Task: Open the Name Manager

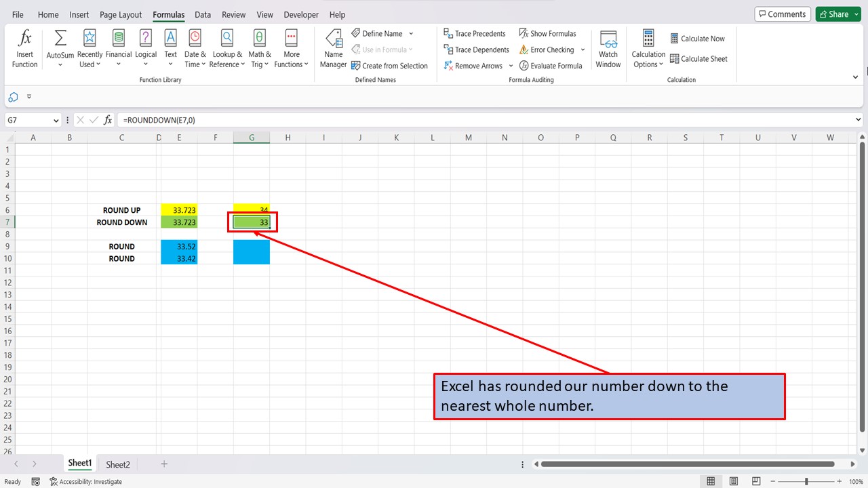Action: pyautogui.click(x=333, y=47)
